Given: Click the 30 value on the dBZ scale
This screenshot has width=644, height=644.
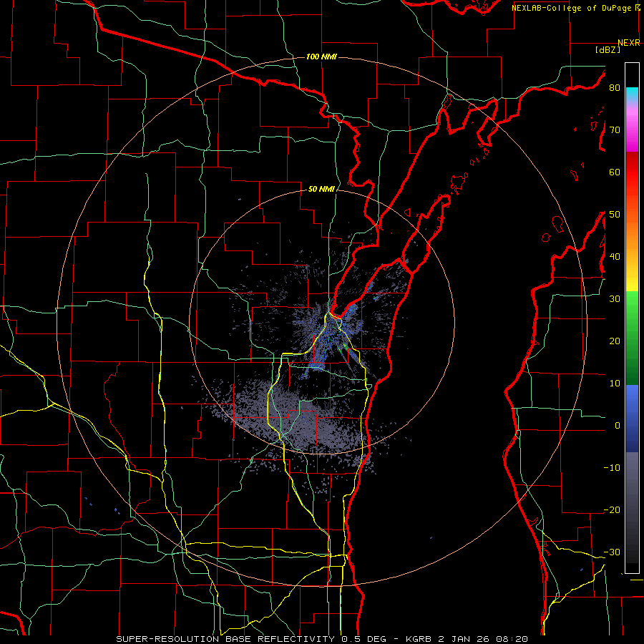Looking at the screenshot, I should point(615,299).
